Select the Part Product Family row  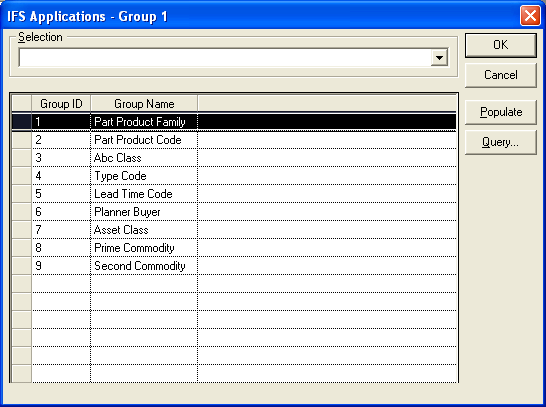point(234,122)
